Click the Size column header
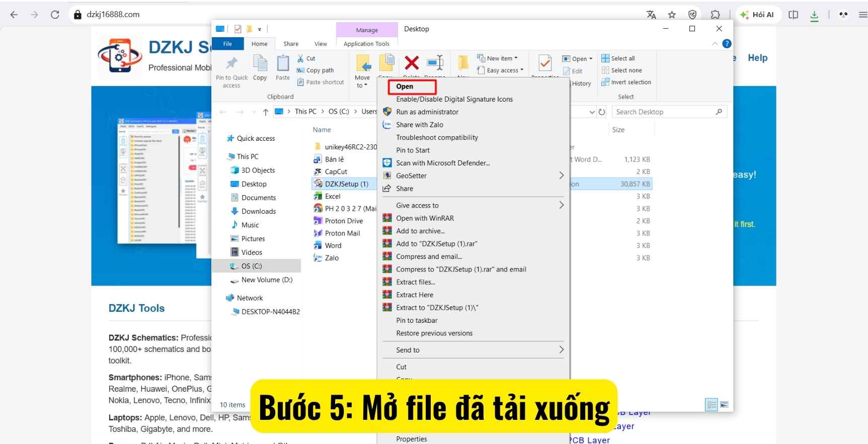 pyautogui.click(x=618, y=130)
